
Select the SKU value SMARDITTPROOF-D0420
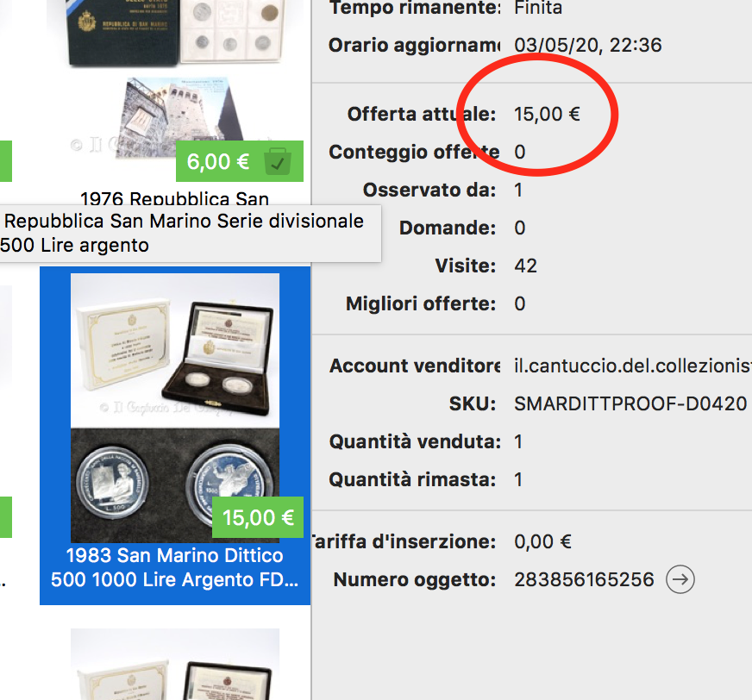tap(630, 403)
